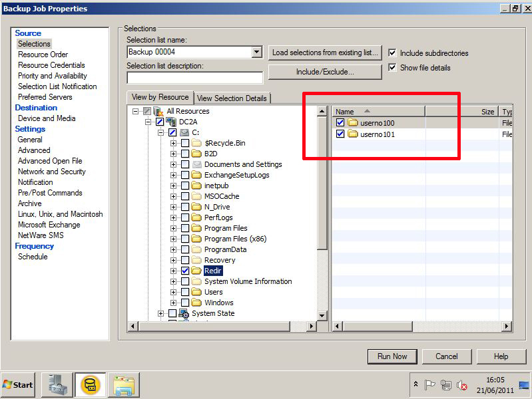Click the Program Files folder icon
Viewport: 532px width, 399px height.
[196, 228]
